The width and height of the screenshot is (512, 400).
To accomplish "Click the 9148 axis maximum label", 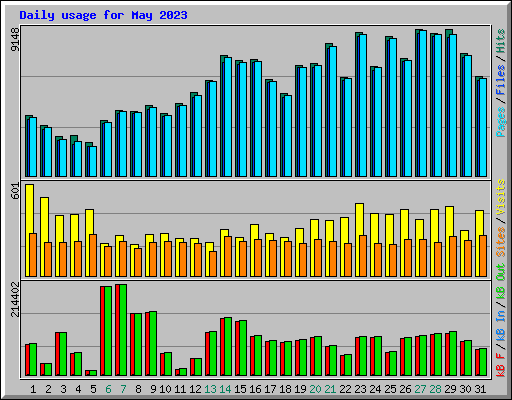I will point(15,39).
